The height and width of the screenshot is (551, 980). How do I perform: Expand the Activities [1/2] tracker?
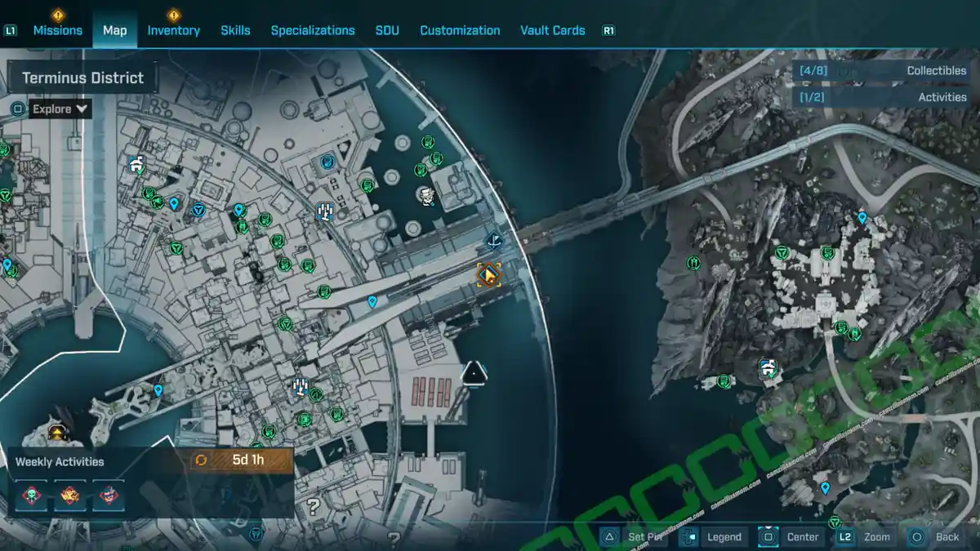pyautogui.click(x=882, y=97)
